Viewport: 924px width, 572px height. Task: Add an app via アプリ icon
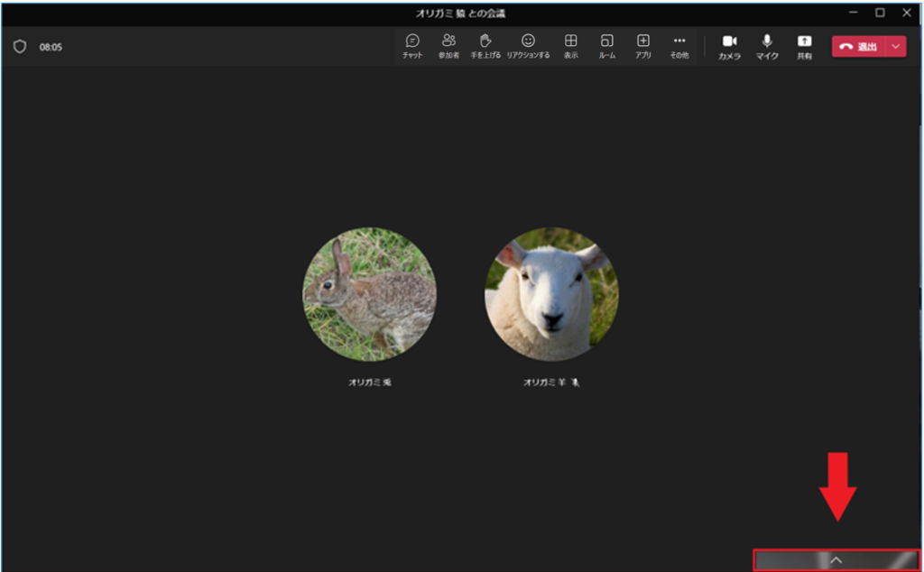pos(642,46)
